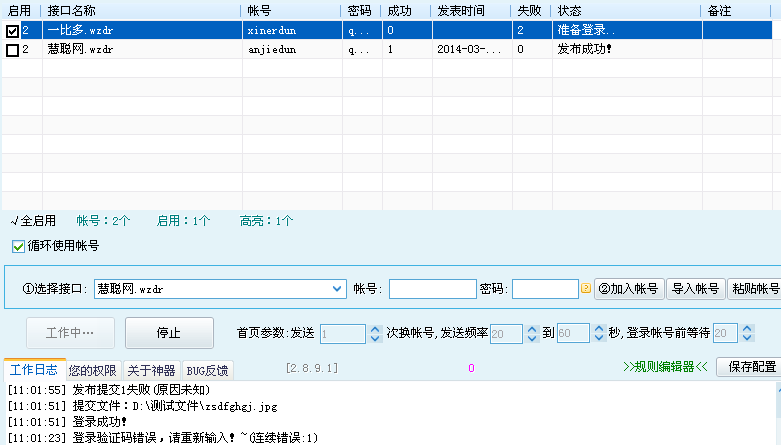The image size is (781, 445).
Task: Open the >>规则编辑器<< link
Action: pyautogui.click(x=665, y=367)
